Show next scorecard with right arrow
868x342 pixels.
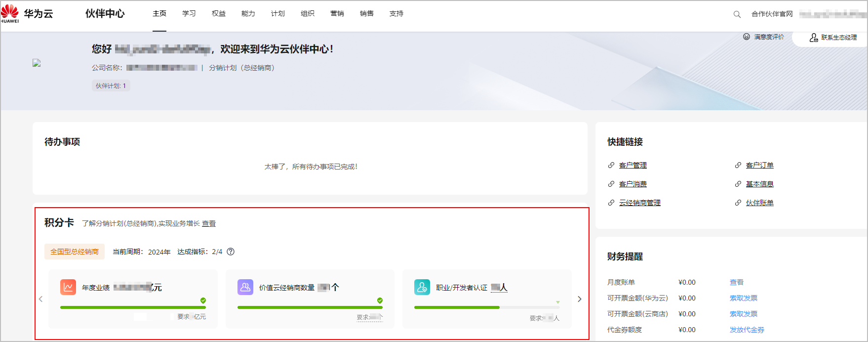click(580, 299)
